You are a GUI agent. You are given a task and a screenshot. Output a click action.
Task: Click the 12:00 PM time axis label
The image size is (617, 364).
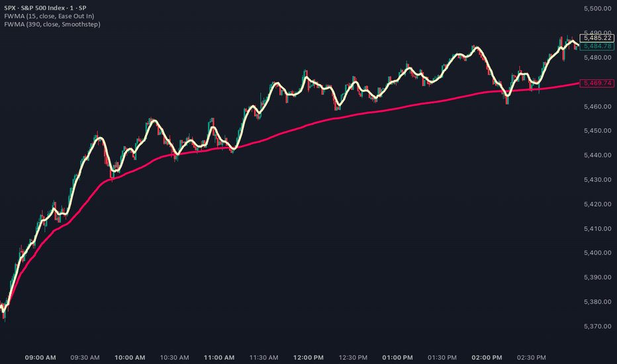click(308, 357)
